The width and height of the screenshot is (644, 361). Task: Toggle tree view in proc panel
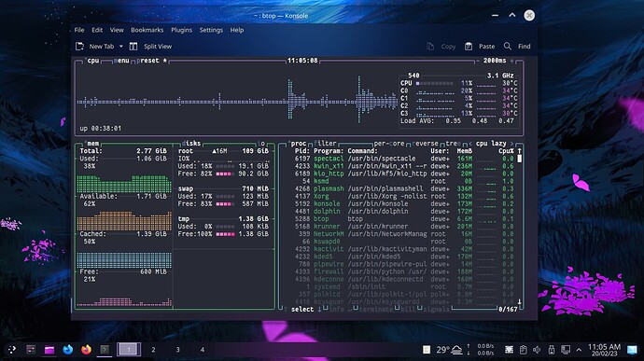(452, 144)
